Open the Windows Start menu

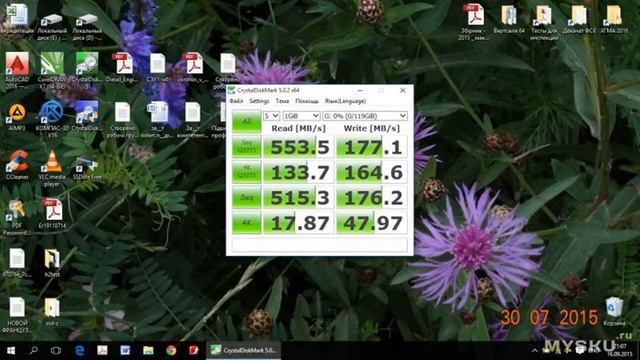pos(11,350)
